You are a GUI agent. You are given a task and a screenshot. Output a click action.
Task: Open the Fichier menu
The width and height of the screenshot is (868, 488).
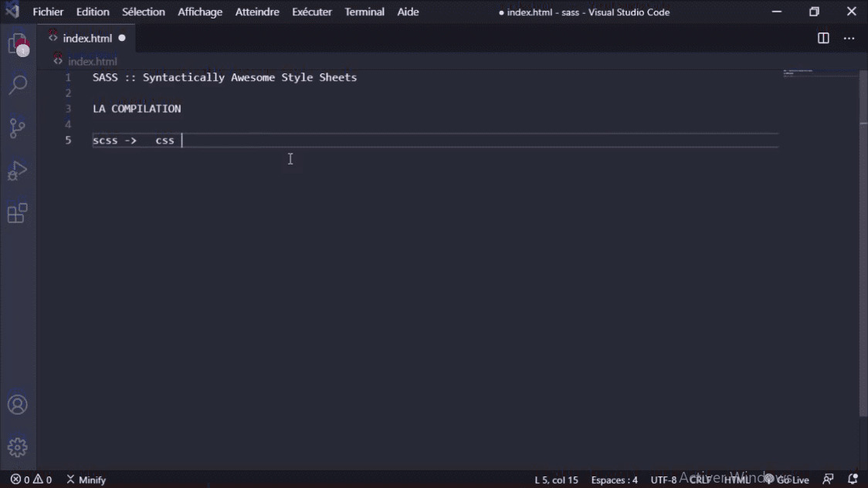[x=48, y=12]
